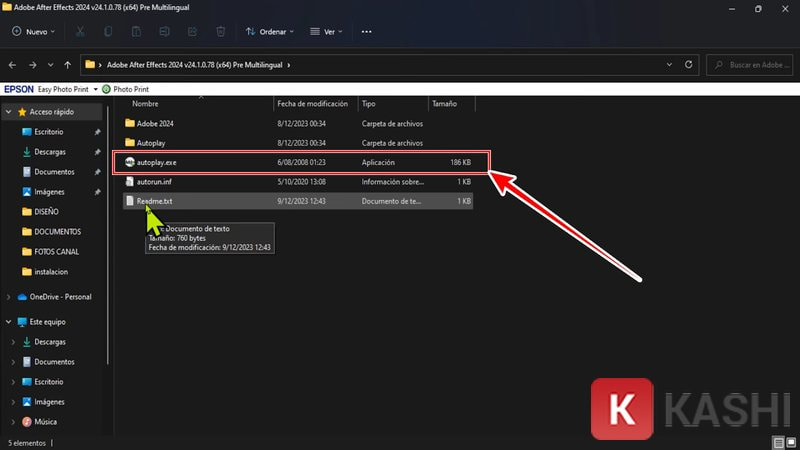This screenshot has width=800, height=450.
Task: Go up one folder level
Action: coord(67,65)
